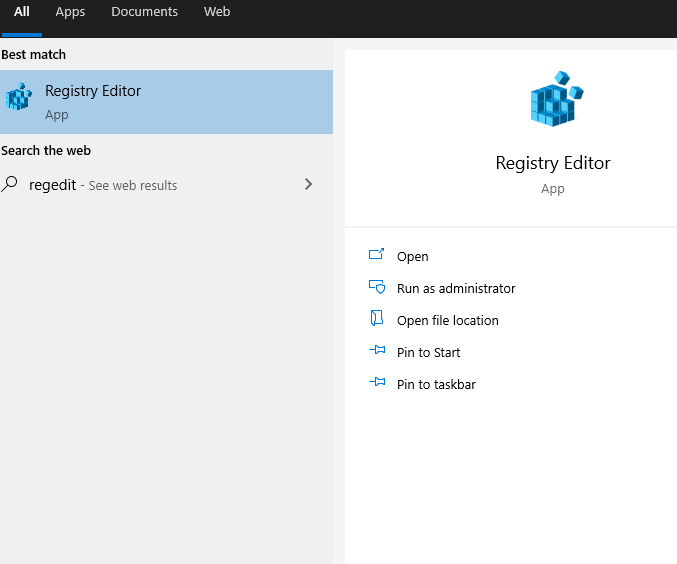Click the Run as administrator shield icon
Image resolution: width=677 pixels, height=564 pixels.
pos(377,287)
